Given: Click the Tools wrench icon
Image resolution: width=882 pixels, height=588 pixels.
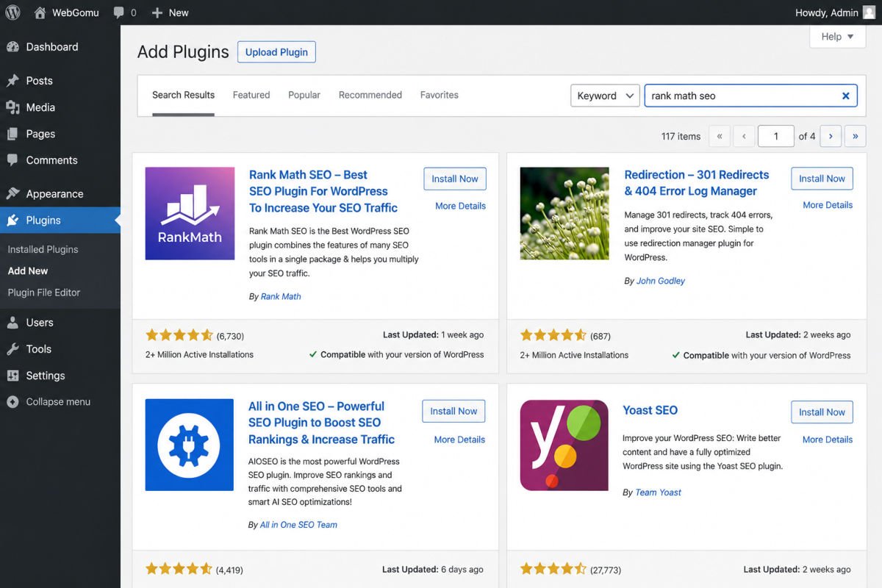Looking at the screenshot, I should (12, 349).
